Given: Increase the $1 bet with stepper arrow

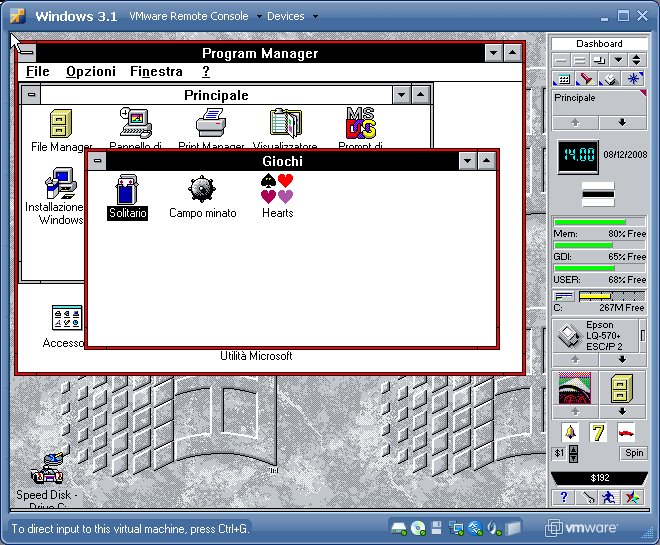Looking at the screenshot, I should [x=573, y=448].
